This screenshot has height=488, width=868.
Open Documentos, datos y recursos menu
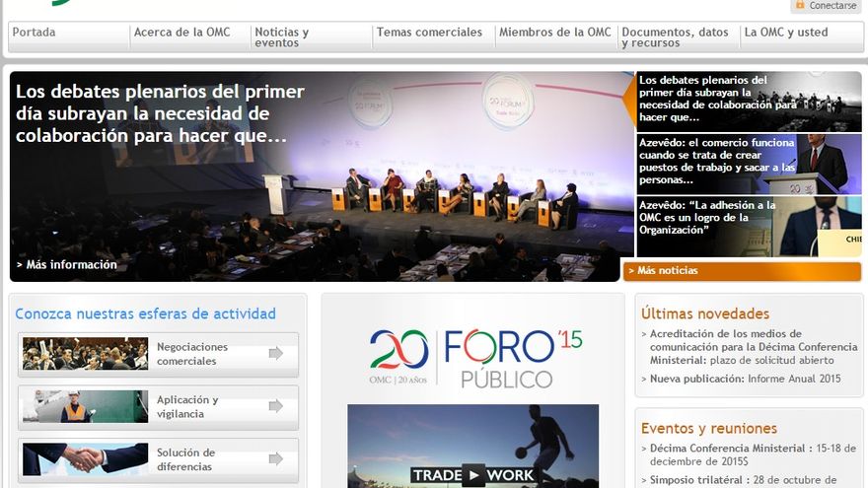tap(676, 37)
